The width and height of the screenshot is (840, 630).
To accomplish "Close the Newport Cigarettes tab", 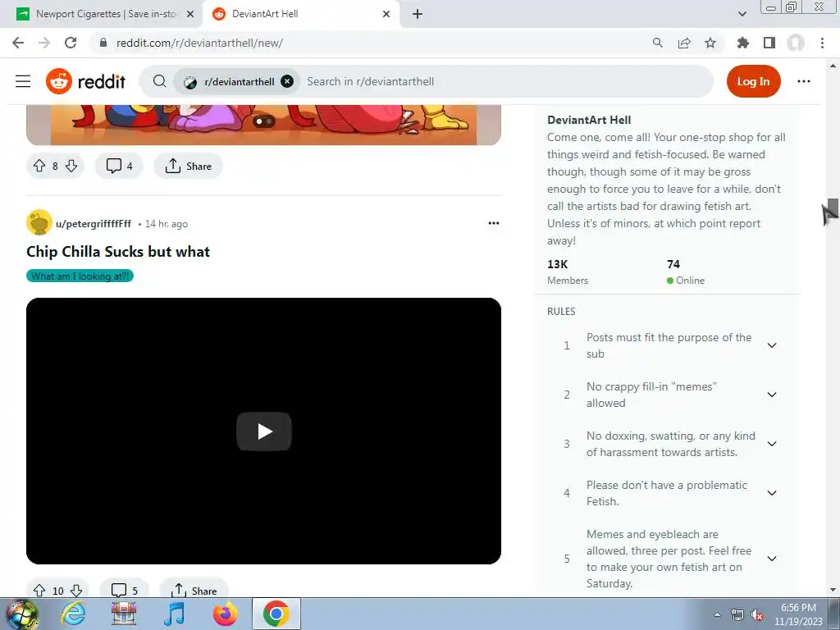I will [x=189, y=14].
